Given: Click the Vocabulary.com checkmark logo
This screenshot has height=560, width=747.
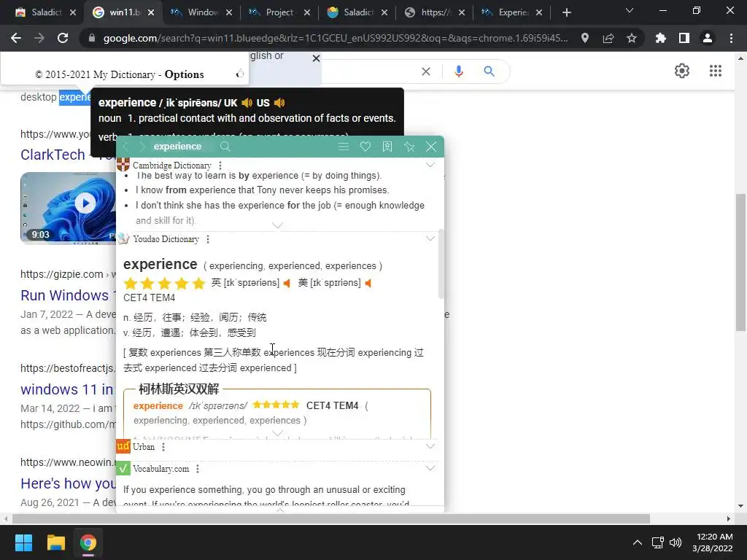Looking at the screenshot, I should pos(123,469).
